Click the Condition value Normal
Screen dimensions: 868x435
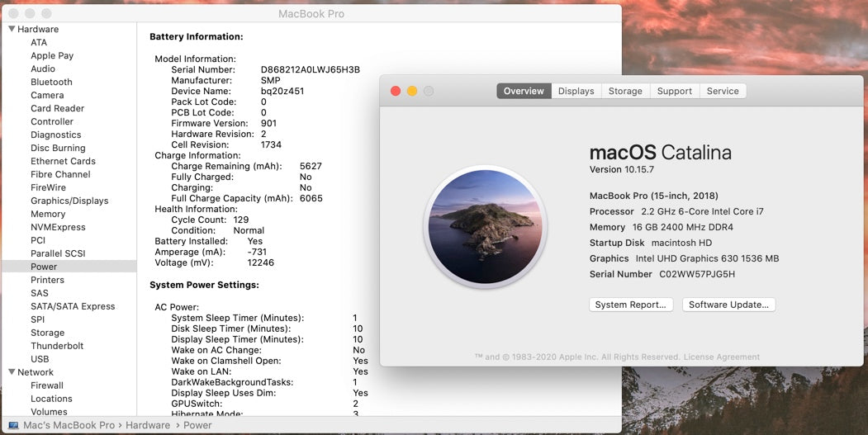pos(249,230)
